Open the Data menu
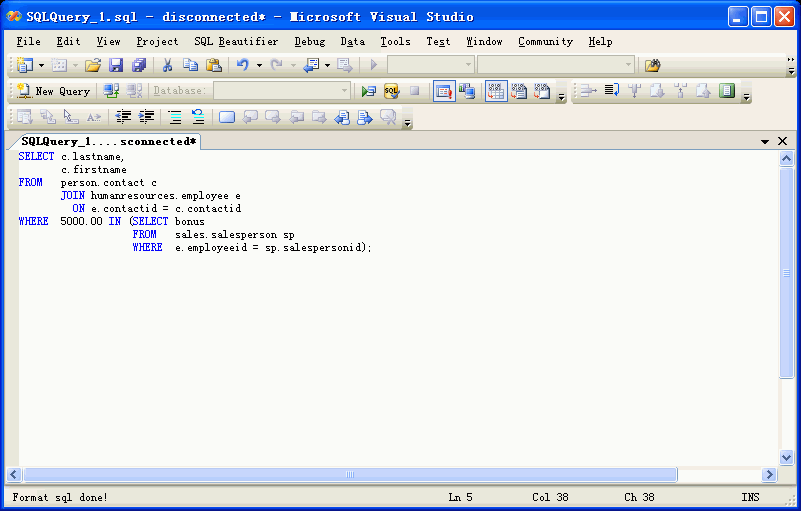Image resolution: width=801 pixels, height=511 pixels. point(352,41)
